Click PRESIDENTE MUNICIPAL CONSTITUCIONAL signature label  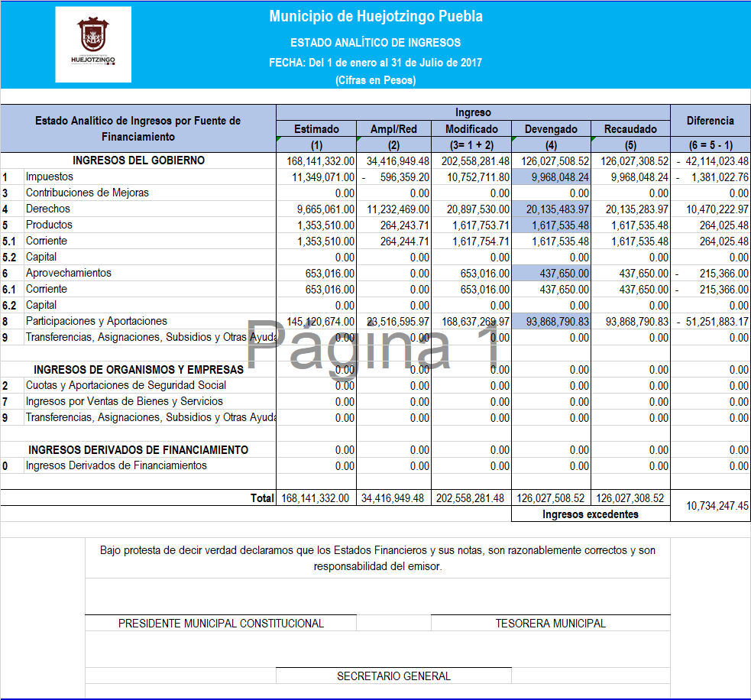point(221,624)
